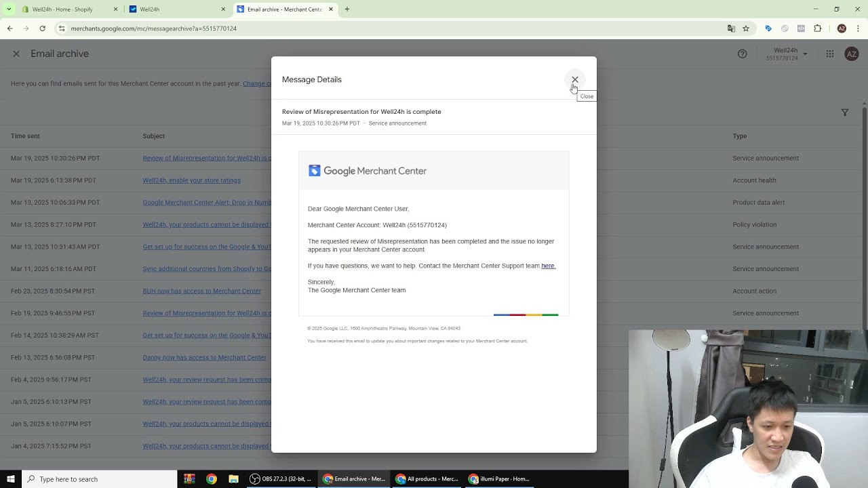This screenshot has width=868, height=488.
Task: Click the dialog's 'Review of Misrepresentation for Well24h is complete' heading
Action: 361,112
